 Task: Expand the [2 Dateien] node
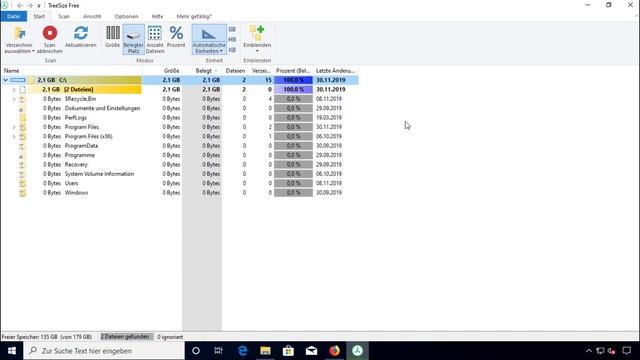14,89
